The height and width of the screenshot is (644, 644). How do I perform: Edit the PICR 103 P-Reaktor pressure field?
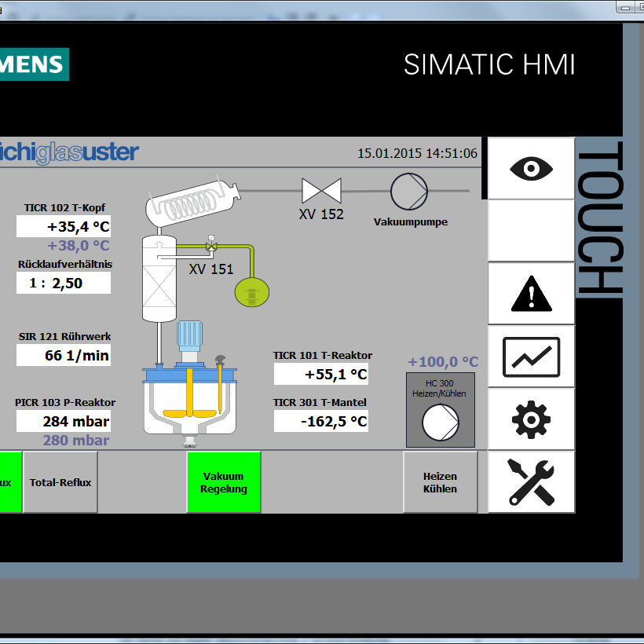(64, 422)
